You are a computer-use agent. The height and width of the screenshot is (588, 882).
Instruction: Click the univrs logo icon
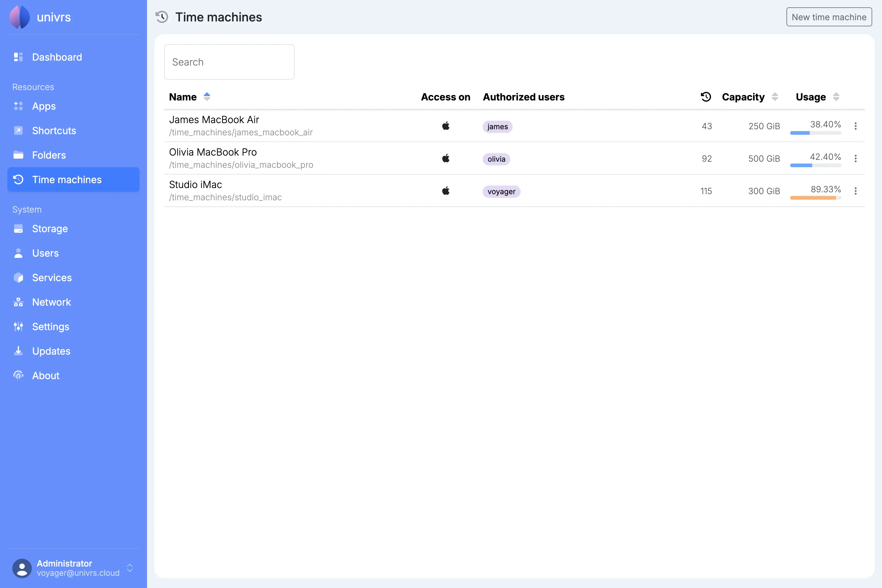20,17
